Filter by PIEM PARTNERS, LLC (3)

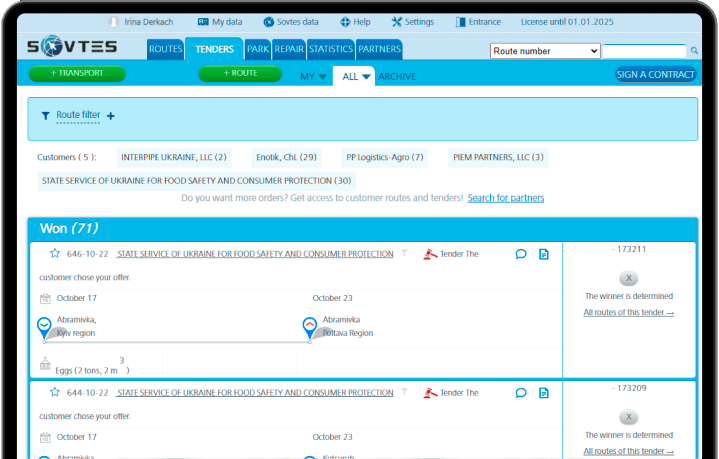tap(498, 157)
